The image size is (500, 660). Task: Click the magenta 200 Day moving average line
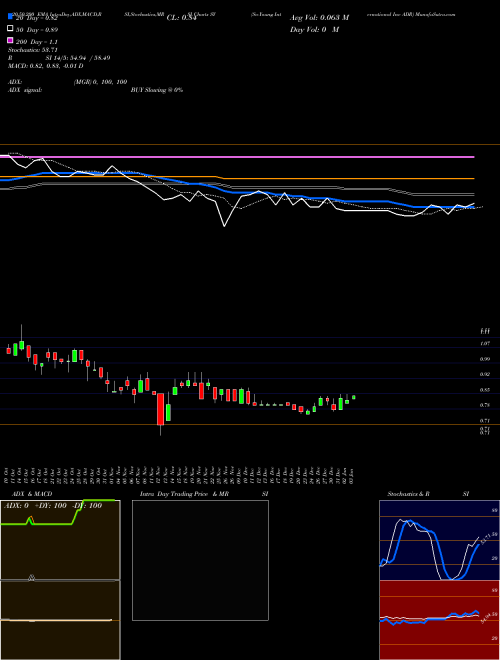237,157
